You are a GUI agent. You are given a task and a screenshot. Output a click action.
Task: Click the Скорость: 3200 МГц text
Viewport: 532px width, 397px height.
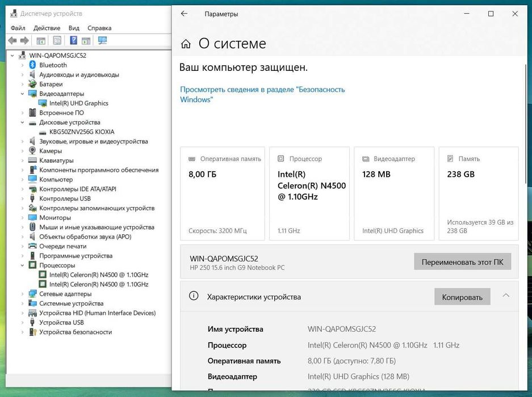click(x=217, y=230)
